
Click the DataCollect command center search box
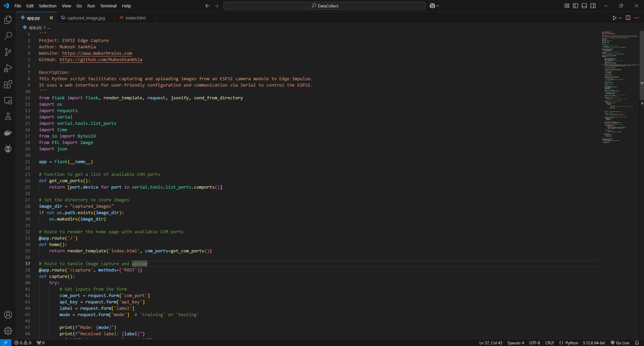(325, 6)
